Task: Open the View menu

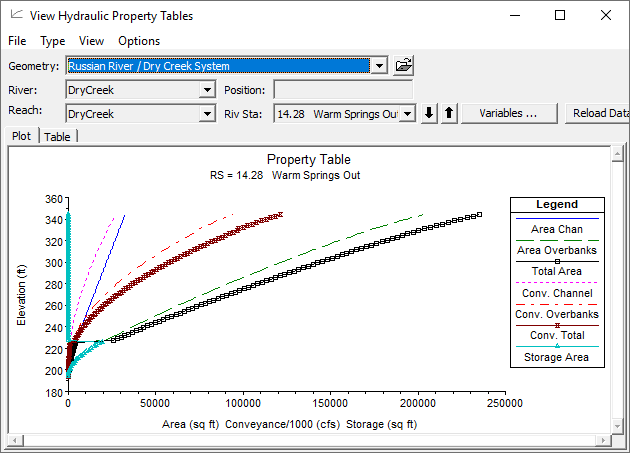Action: pos(91,41)
